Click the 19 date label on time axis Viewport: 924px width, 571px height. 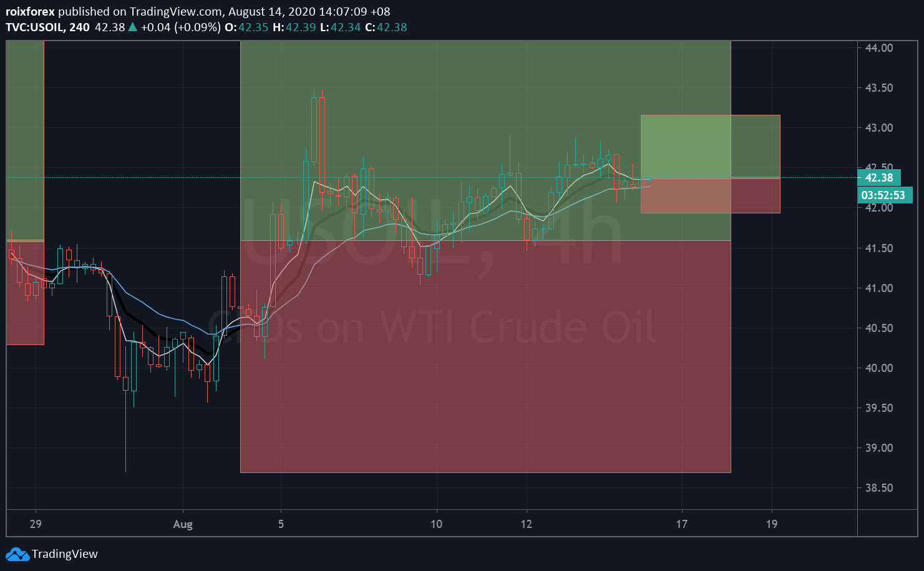772,524
